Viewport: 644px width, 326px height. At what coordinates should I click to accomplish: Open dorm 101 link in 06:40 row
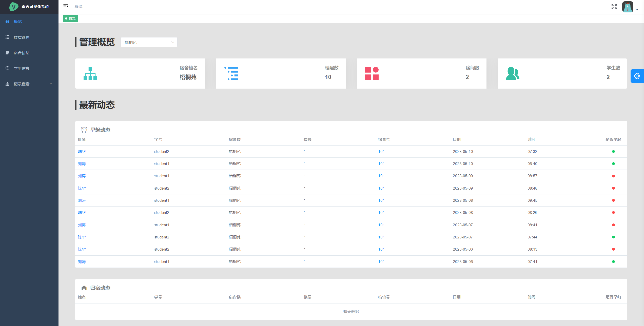click(381, 164)
